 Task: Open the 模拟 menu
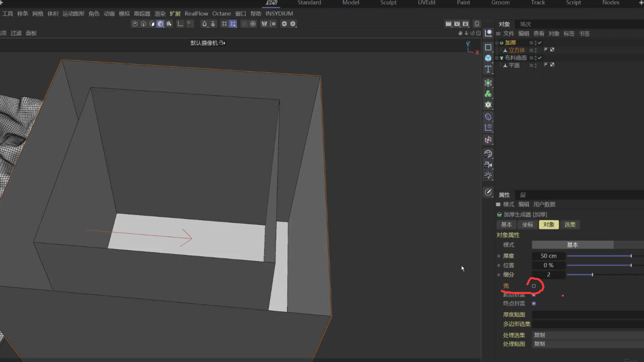point(124,14)
